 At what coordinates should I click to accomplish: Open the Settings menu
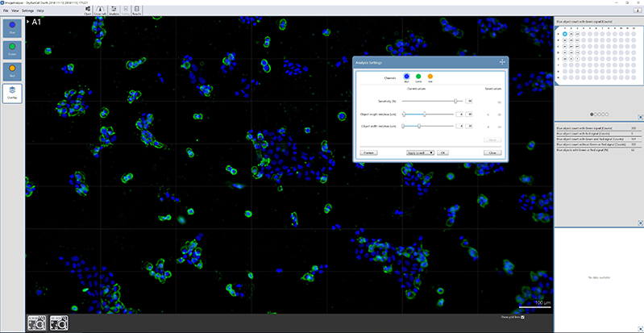(27, 10)
